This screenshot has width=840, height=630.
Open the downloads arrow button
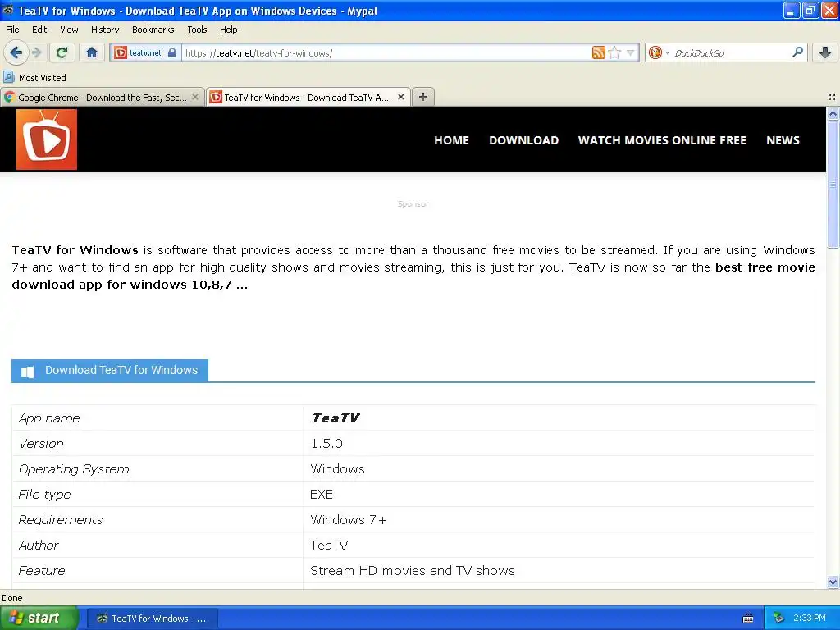825,52
